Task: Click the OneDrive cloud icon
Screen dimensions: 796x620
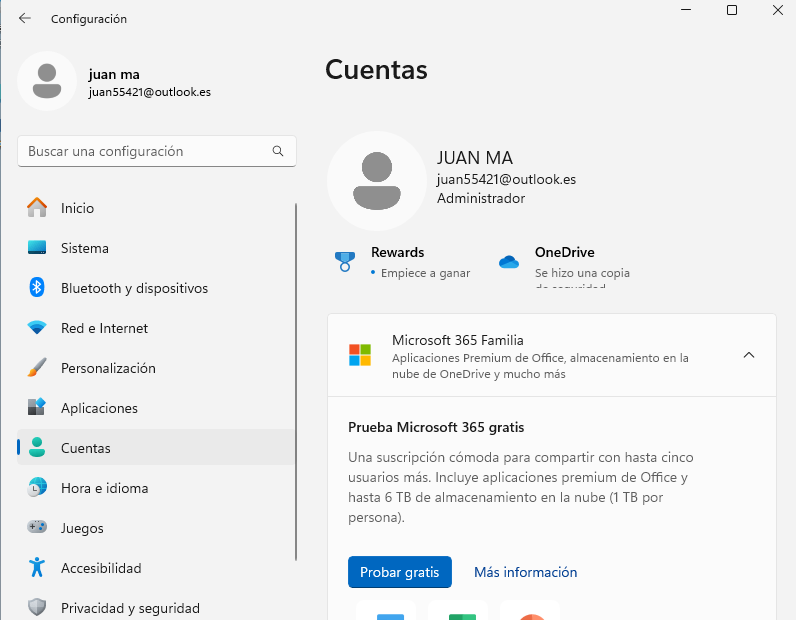Action: pyautogui.click(x=509, y=262)
